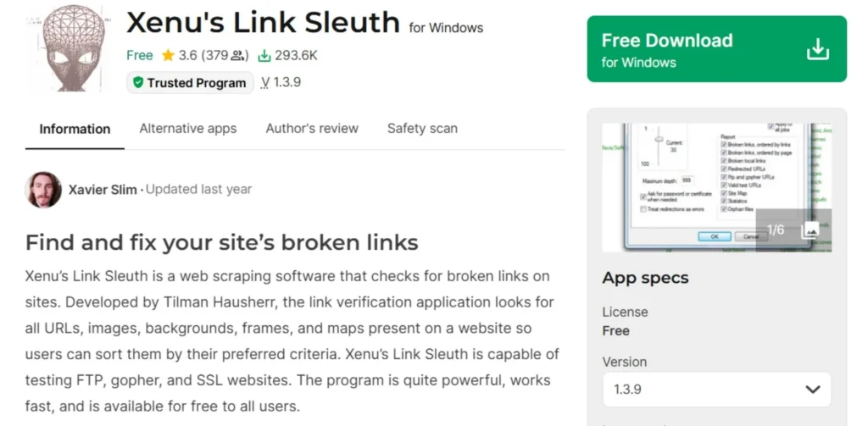Open the app screenshot preview thumbnail

tap(678, 186)
